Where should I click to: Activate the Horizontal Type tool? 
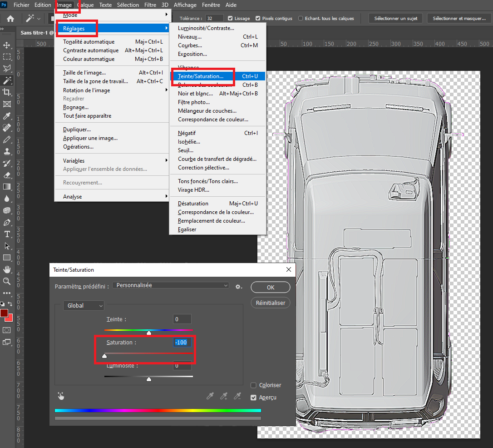point(7,234)
